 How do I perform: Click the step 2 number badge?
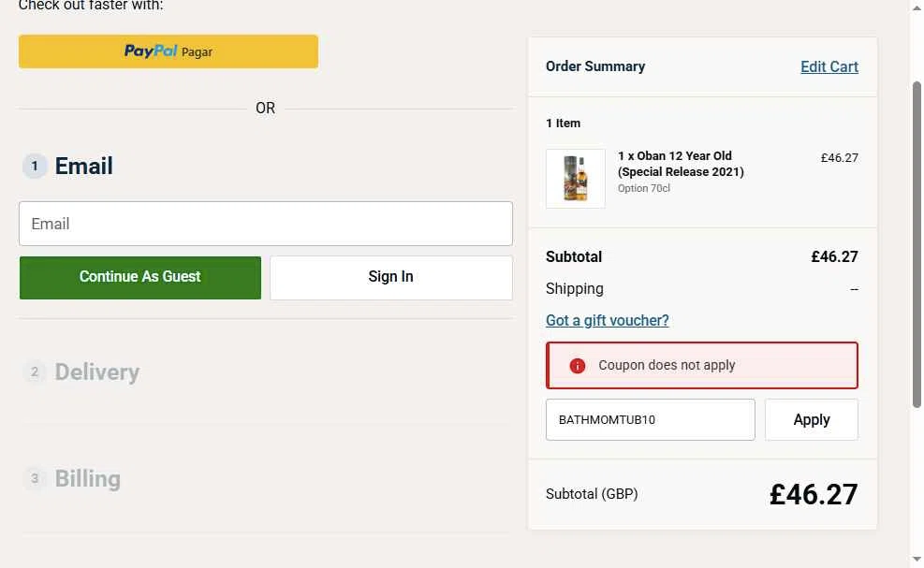point(35,371)
